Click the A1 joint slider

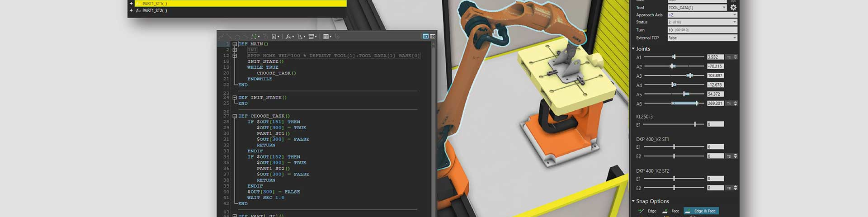tap(674, 57)
